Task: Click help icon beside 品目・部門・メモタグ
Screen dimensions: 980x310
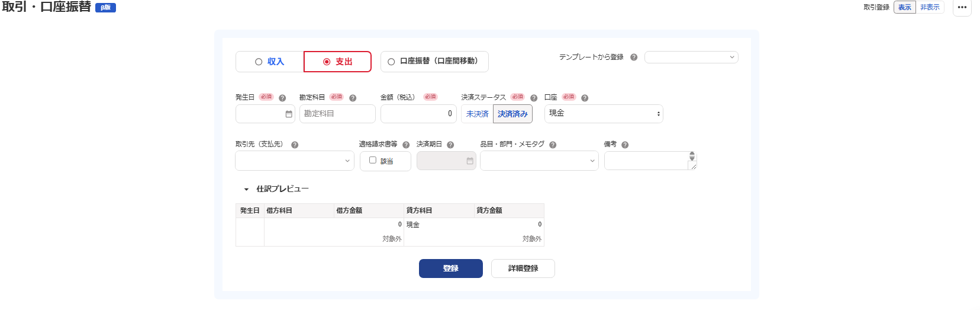Action: [553, 145]
